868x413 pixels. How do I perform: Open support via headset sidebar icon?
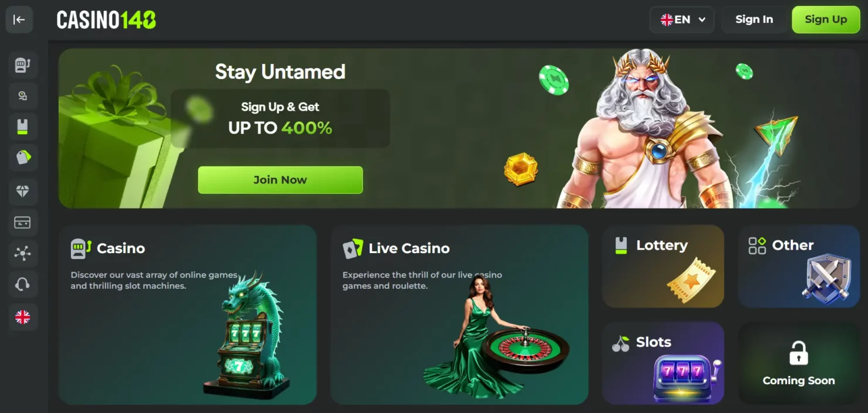23,285
